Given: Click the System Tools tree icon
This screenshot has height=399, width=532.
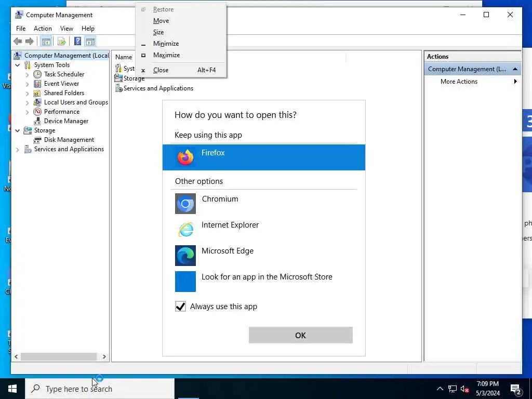Looking at the screenshot, I should tap(28, 65).
